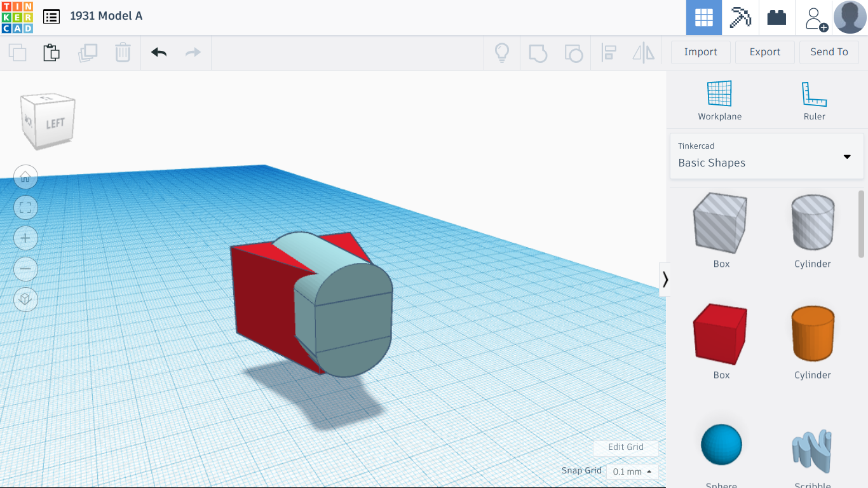The height and width of the screenshot is (488, 868).
Task: Open the Snap Grid value dropdown
Action: click(x=631, y=471)
